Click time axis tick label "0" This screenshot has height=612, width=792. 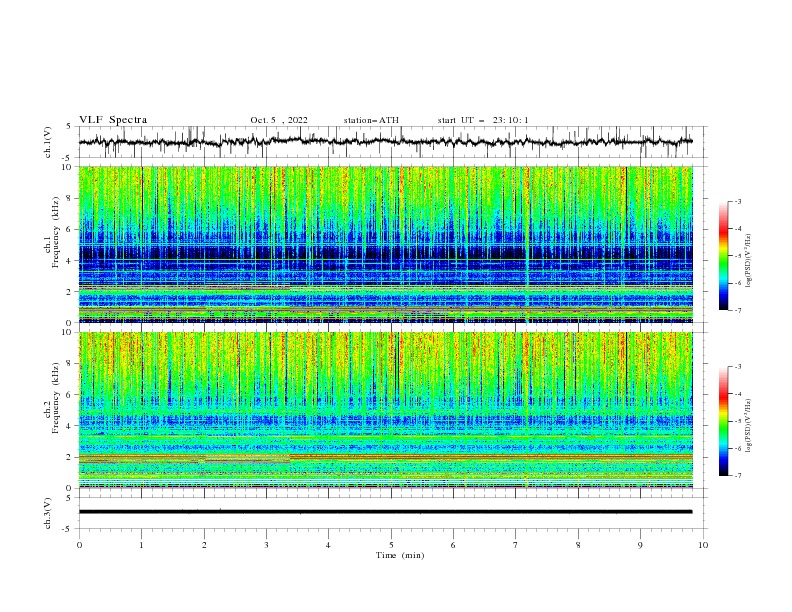click(x=79, y=545)
